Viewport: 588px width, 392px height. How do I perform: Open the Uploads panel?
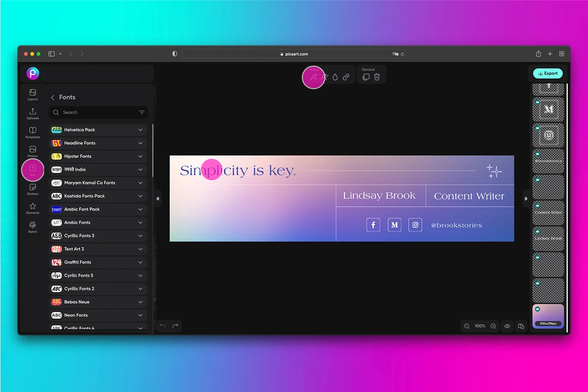coord(32,113)
